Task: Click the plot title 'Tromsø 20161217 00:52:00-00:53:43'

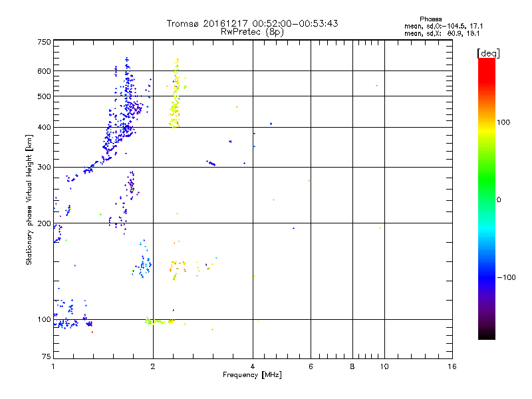Action: click(252, 23)
